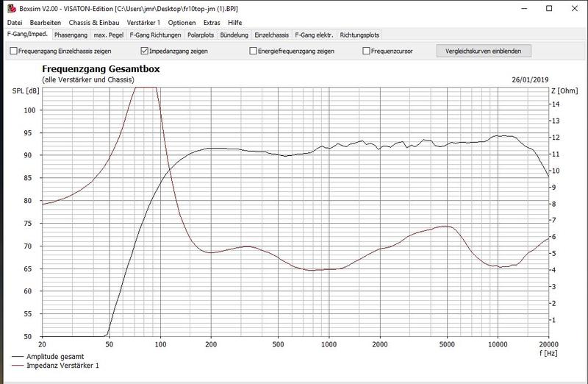Open the Hilfe menu

point(235,23)
